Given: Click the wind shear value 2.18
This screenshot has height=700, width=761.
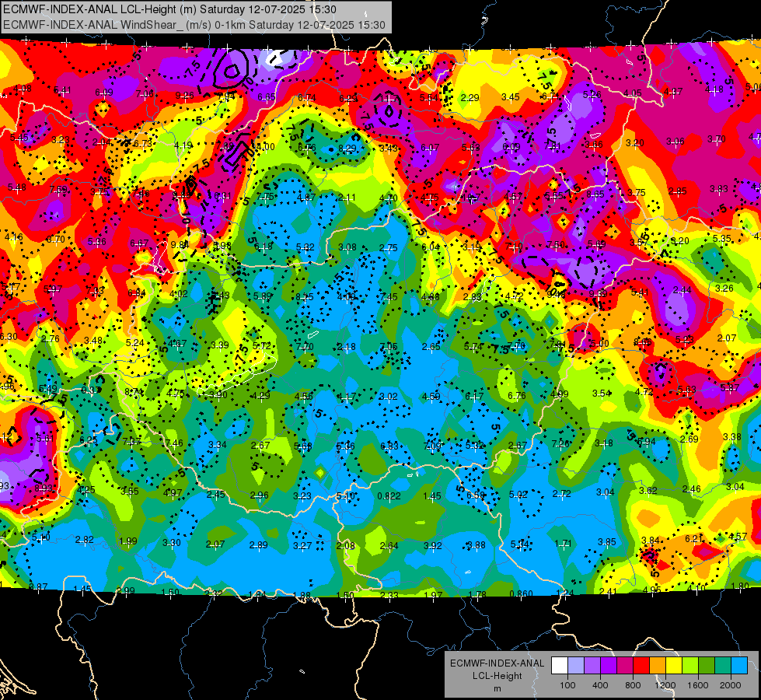Looking at the screenshot, I should tap(346, 347).
